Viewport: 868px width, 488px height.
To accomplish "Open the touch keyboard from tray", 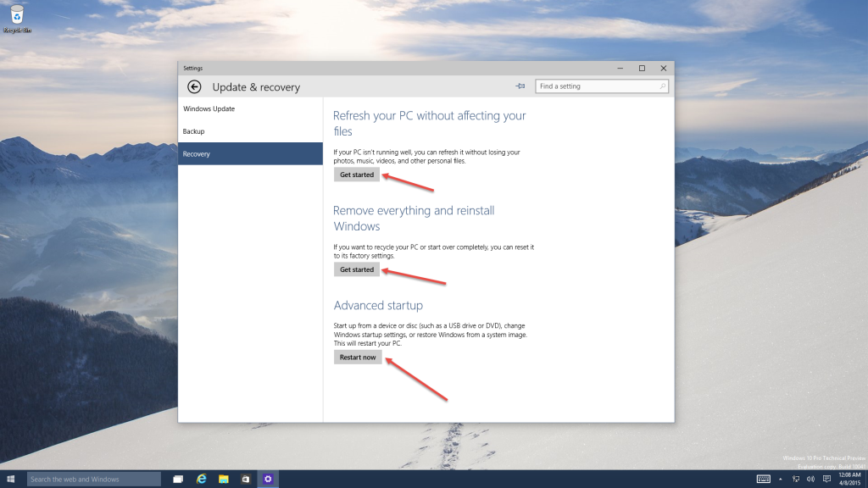I will point(764,480).
